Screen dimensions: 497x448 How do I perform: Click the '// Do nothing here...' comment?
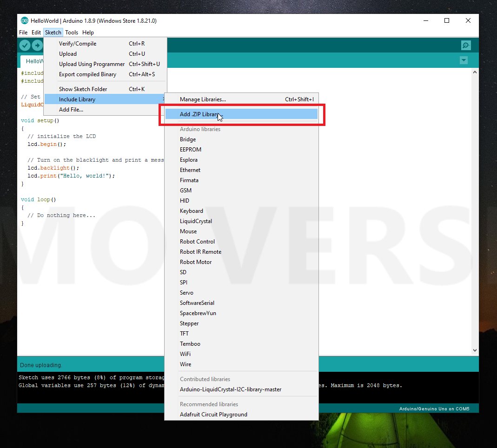(x=61, y=216)
